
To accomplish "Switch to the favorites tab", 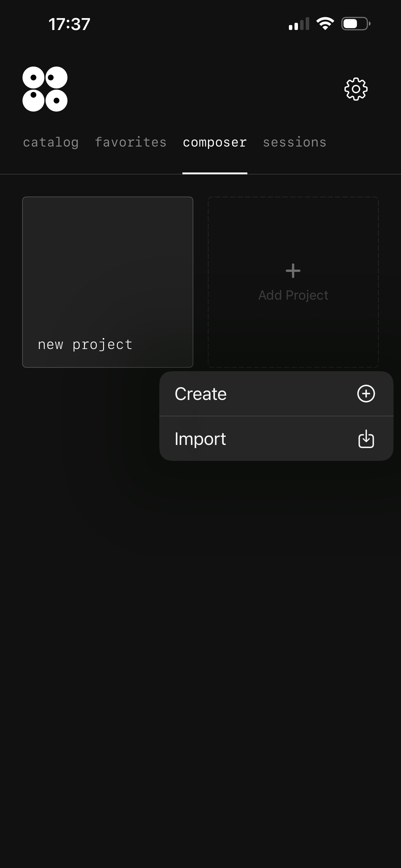I will [x=131, y=142].
